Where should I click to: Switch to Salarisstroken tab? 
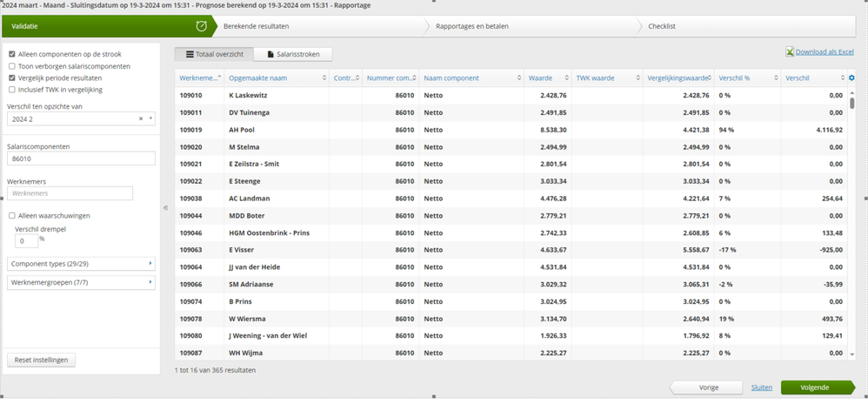(293, 54)
